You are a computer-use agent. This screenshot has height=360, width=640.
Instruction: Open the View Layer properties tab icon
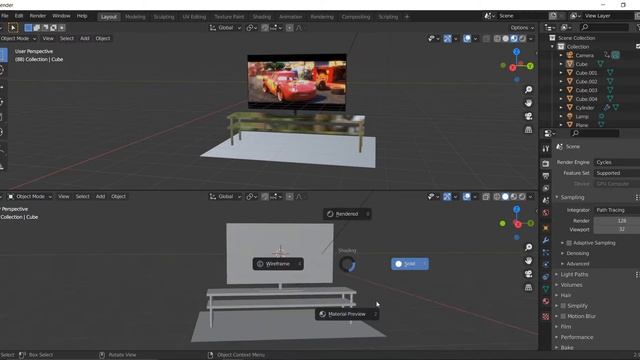coord(546,188)
